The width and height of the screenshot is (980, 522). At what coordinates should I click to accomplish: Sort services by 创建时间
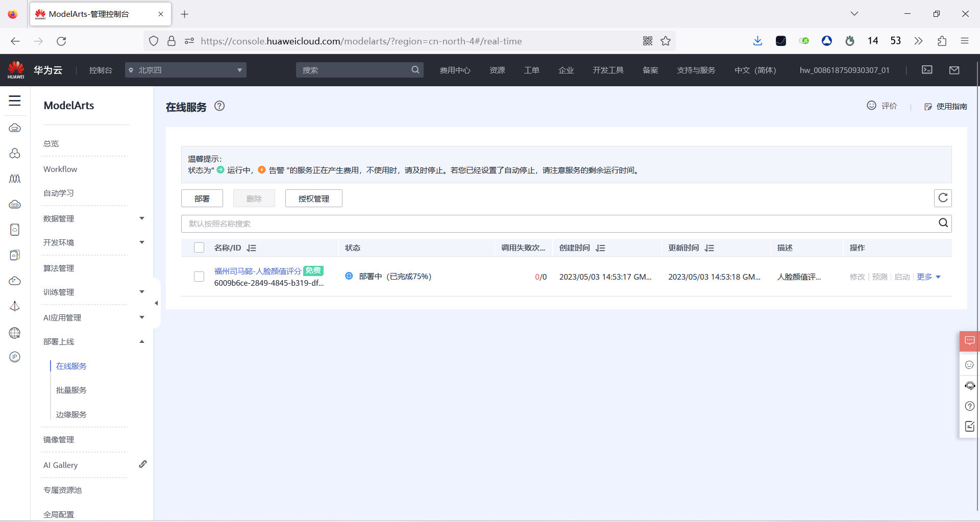pos(600,248)
